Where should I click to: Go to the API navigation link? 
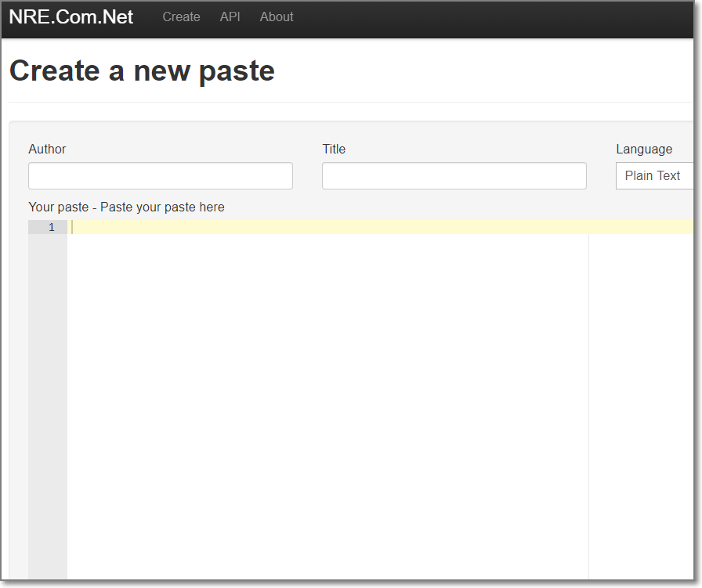coord(230,17)
